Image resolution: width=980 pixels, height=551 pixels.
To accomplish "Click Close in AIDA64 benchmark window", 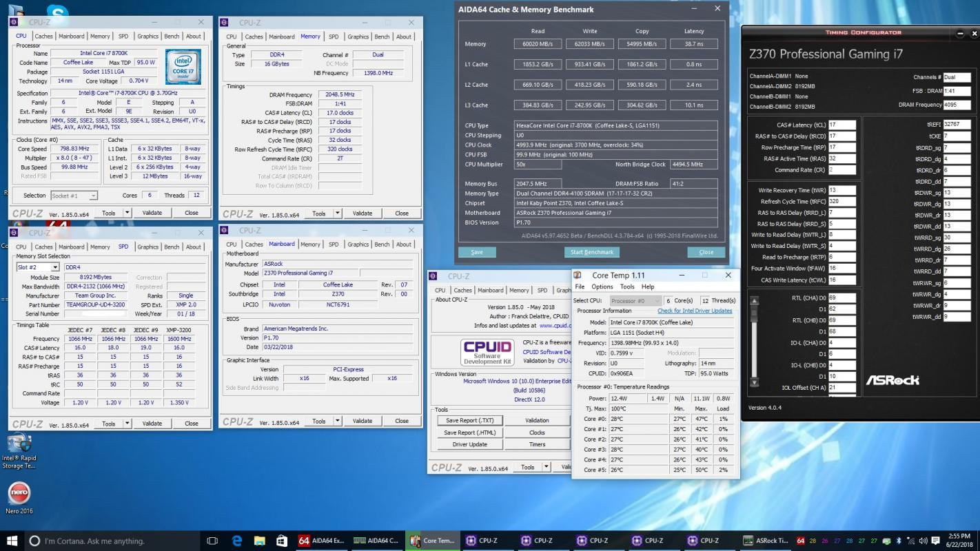I will click(x=706, y=252).
